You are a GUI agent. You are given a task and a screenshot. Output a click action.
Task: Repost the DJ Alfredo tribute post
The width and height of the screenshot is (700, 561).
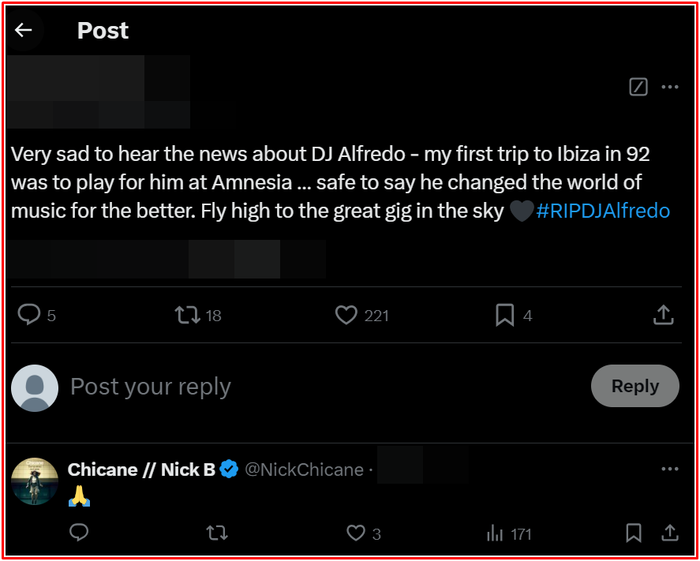pos(187,315)
